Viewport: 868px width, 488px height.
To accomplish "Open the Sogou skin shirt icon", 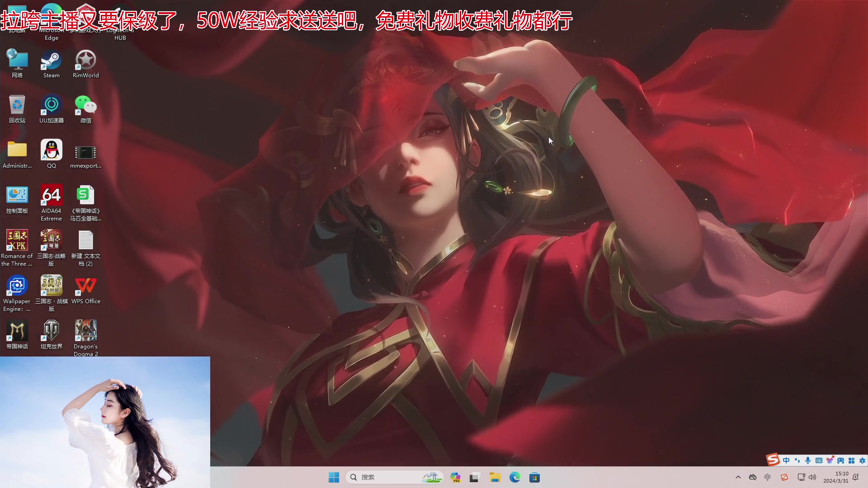I will (830, 460).
